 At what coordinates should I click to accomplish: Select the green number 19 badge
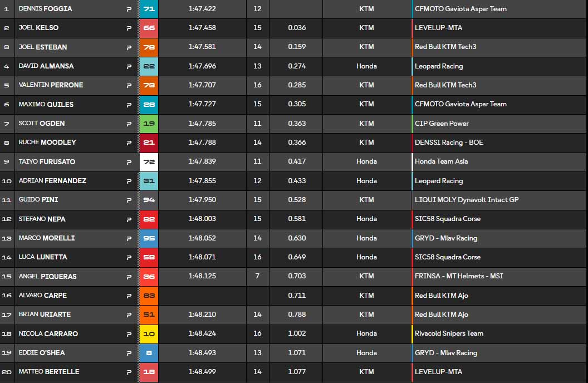tap(149, 124)
